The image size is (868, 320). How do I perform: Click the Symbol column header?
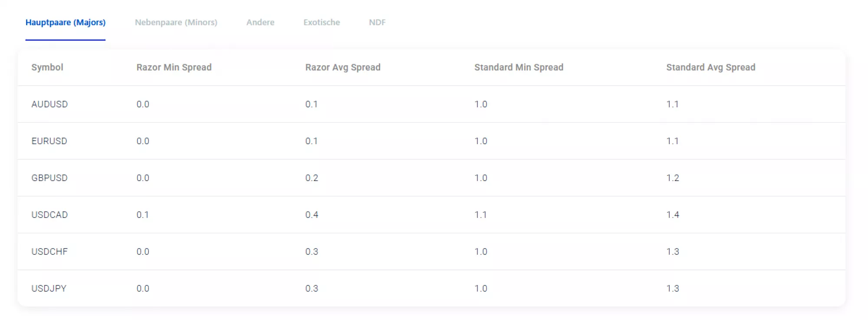47,67
